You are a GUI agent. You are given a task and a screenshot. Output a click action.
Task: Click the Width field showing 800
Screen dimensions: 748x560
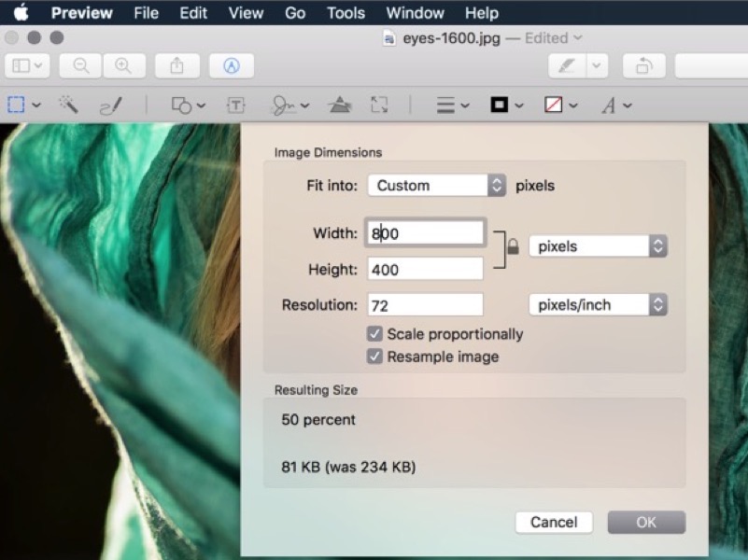click(x=425, y=233)
